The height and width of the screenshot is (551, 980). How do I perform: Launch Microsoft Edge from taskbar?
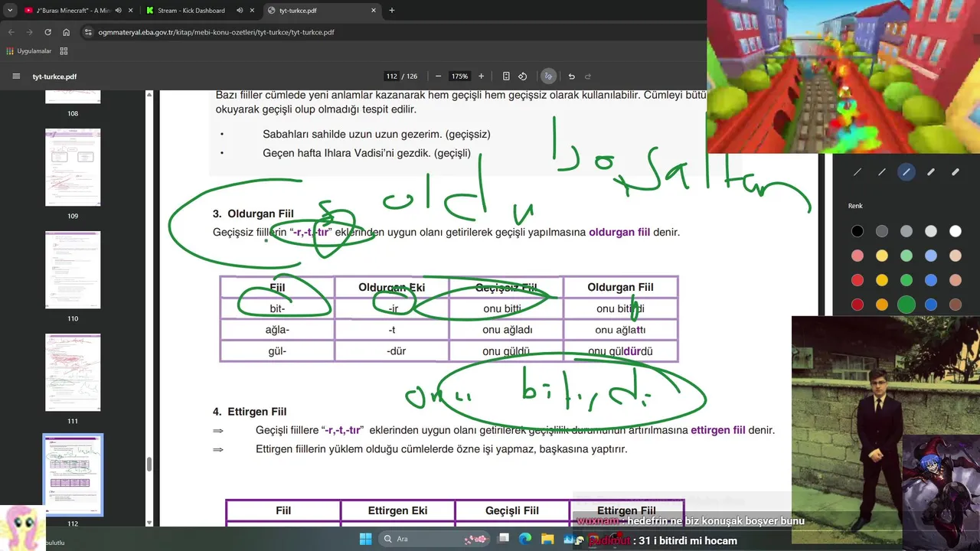tap(525, 539)
